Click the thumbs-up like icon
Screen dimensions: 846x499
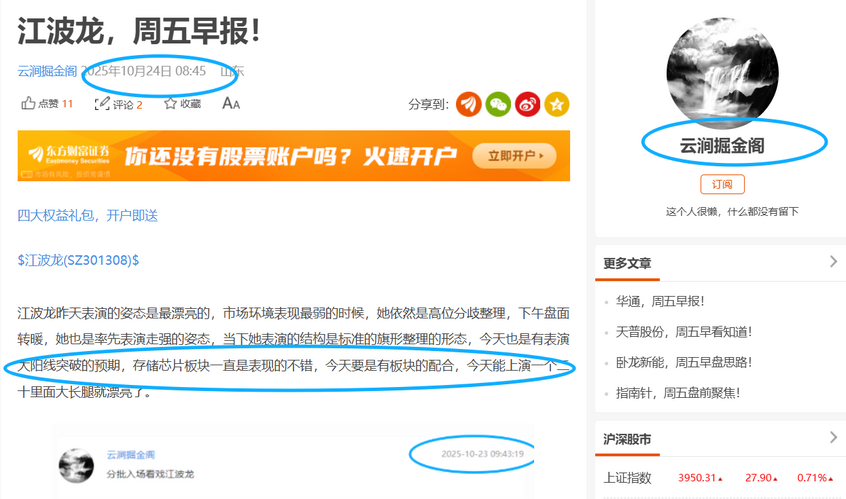[28, 103]
